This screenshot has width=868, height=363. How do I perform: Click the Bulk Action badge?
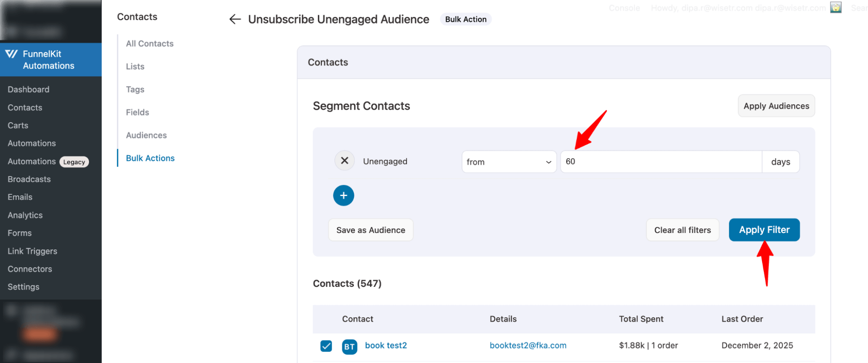(466, 19)
